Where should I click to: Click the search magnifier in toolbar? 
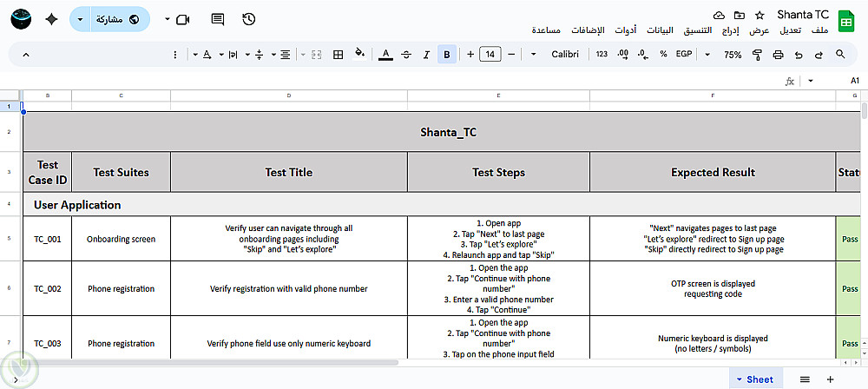coord(840,55)
